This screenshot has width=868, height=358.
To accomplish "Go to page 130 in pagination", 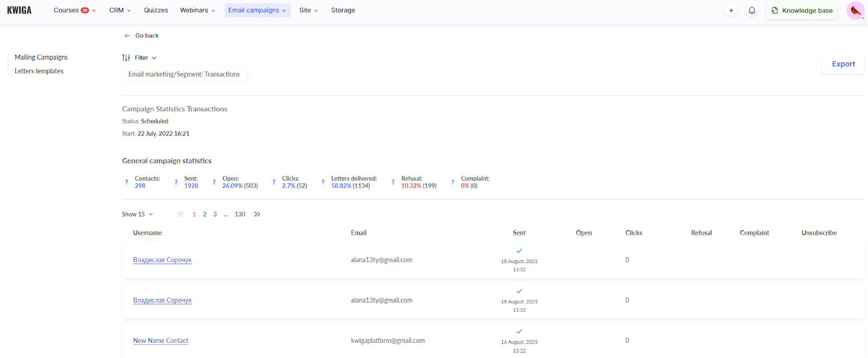I will [x=240, y=214].
